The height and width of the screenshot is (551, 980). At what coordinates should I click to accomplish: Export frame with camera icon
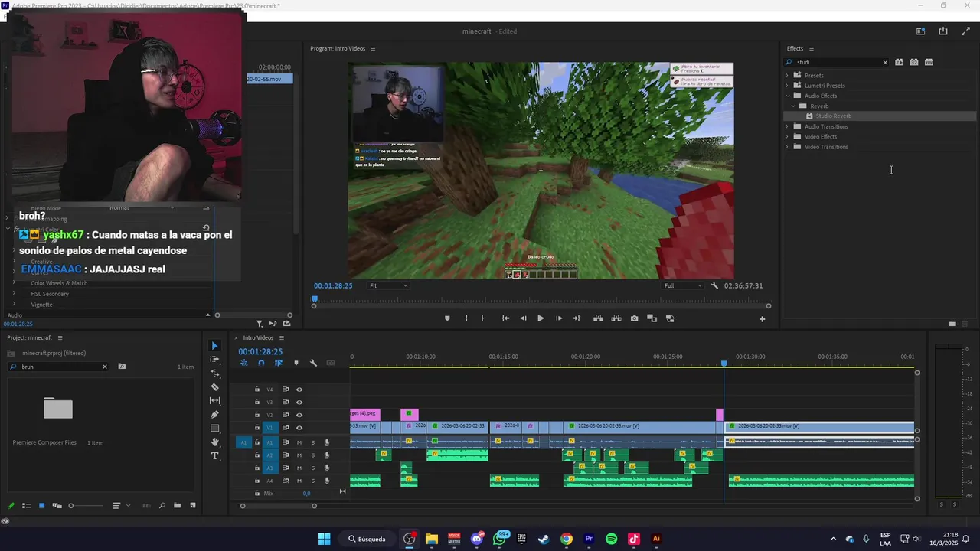tap(634, 318)
